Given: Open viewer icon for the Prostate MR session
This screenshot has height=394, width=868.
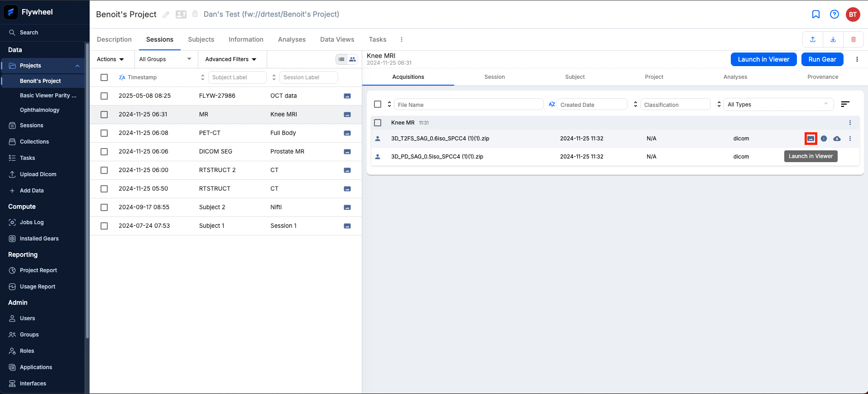Looking at the screenshot, I should (347, 152).
